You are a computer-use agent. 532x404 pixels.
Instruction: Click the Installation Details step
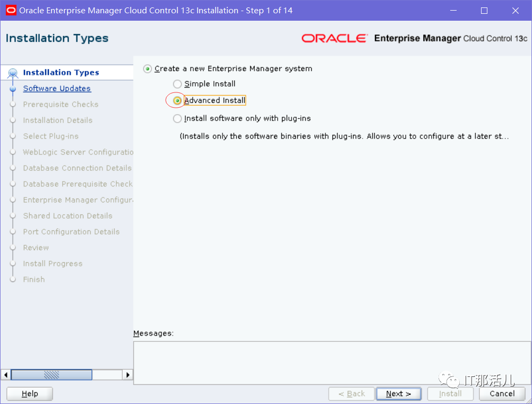click(58, 121)
